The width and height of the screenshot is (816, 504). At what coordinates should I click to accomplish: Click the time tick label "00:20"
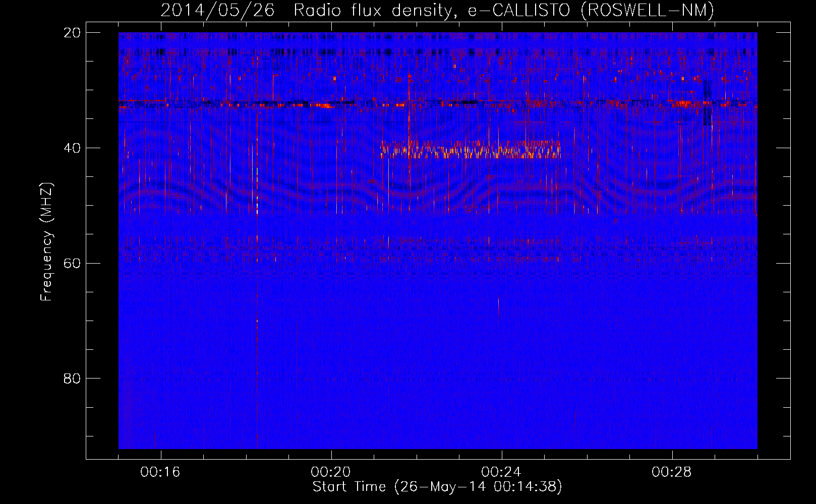(331, 472)
